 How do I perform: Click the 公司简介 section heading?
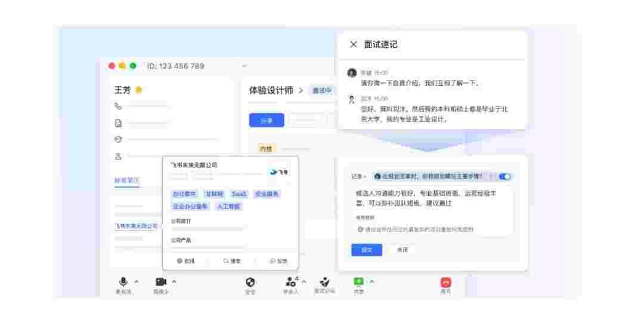click(x=181, y=221)
